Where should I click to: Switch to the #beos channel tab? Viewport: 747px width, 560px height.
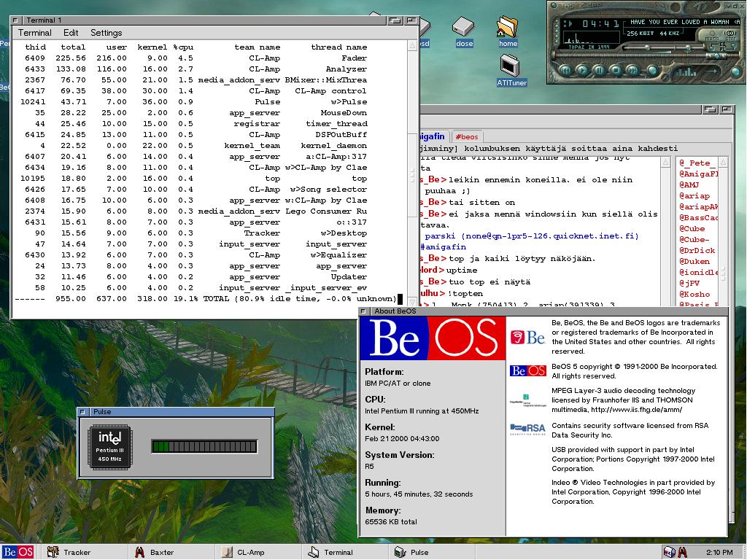point(467,136)
